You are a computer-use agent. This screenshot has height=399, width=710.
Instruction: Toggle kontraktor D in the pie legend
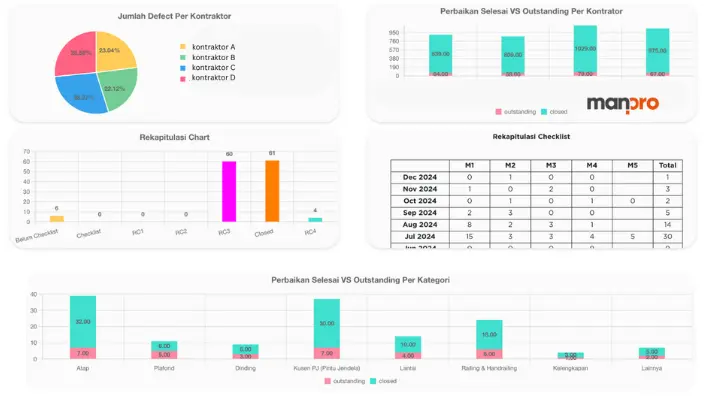(208, 77)
